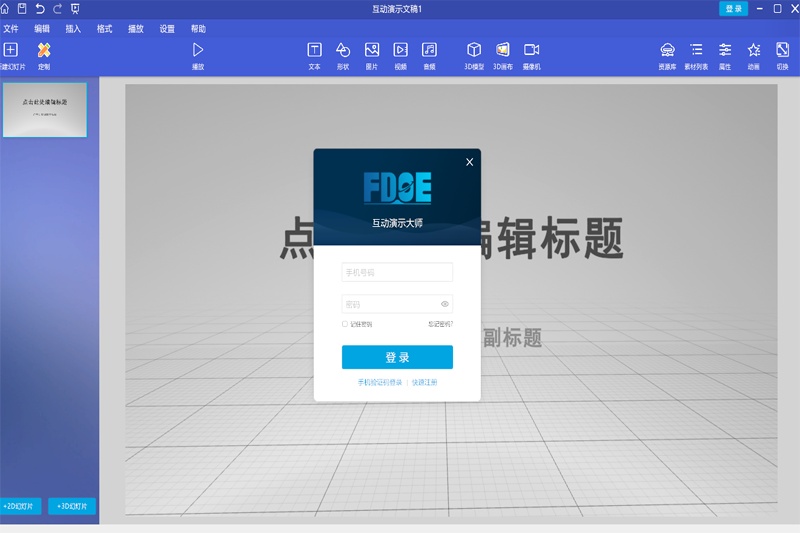Click the 登录 button in title bar
The height and width of the screenshot is (533, 800).
733,9
